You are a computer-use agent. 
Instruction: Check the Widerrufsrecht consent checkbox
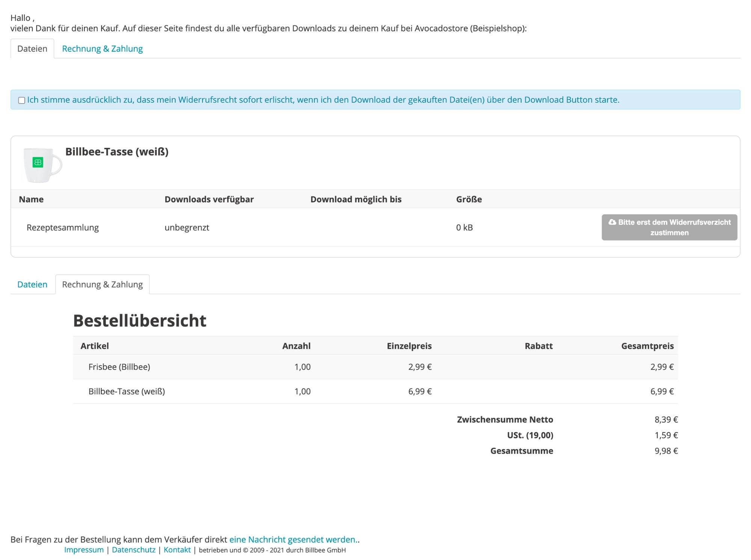click(x=22, y=100)
